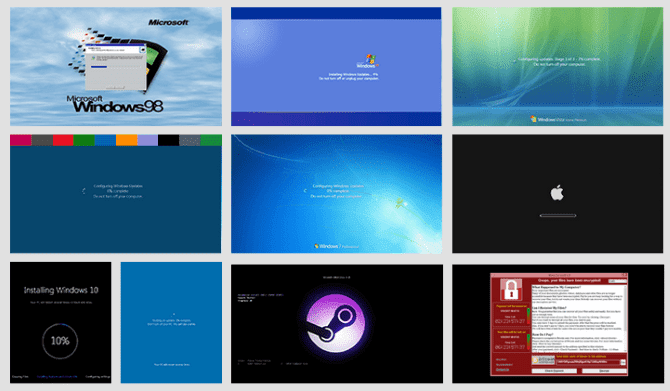This screenshot has height=391, width=670.
Task: Open the blue Windows 10 update screen
Action: (171, 322)
